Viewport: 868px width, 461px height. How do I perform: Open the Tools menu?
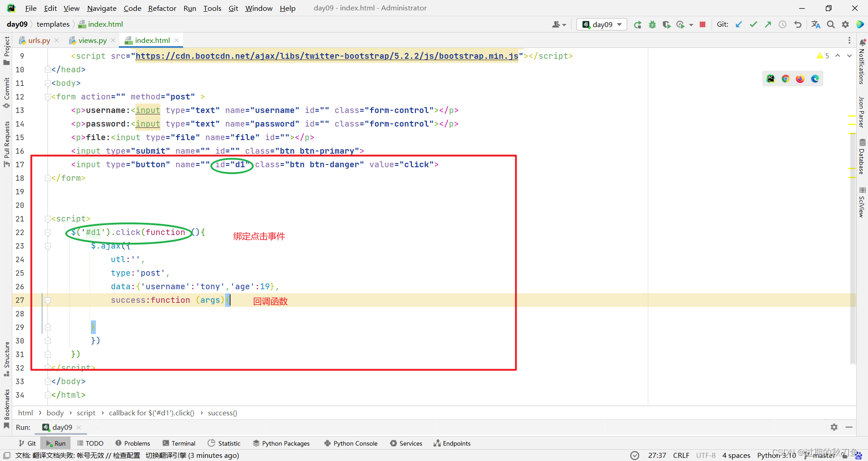(212, 8)
